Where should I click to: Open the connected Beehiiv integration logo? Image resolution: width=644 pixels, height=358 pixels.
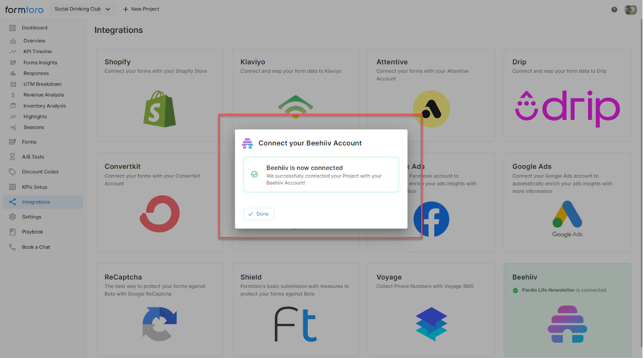pyautogui.click(x=567, y=324)
